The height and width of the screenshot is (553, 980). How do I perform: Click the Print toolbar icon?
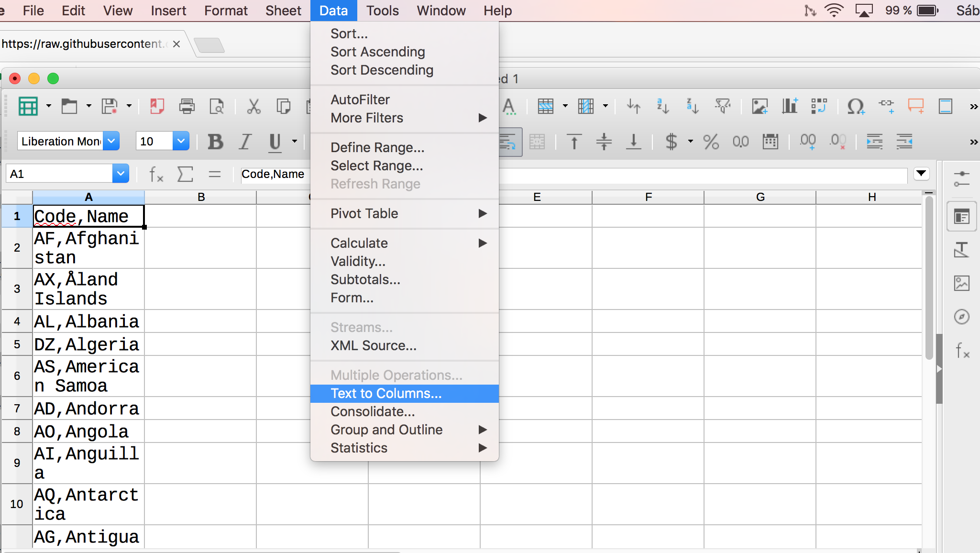[x=187, y=106]
